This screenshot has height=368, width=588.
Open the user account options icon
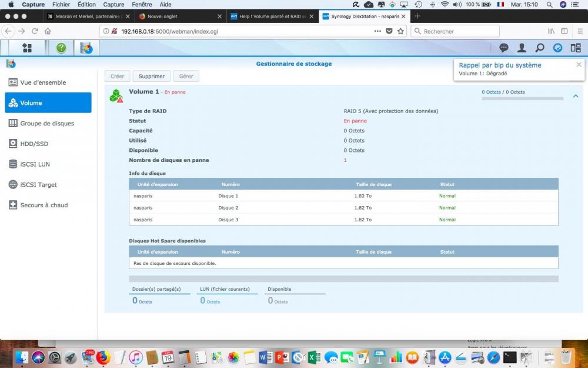pyautogui.click(x=522, y=48)
